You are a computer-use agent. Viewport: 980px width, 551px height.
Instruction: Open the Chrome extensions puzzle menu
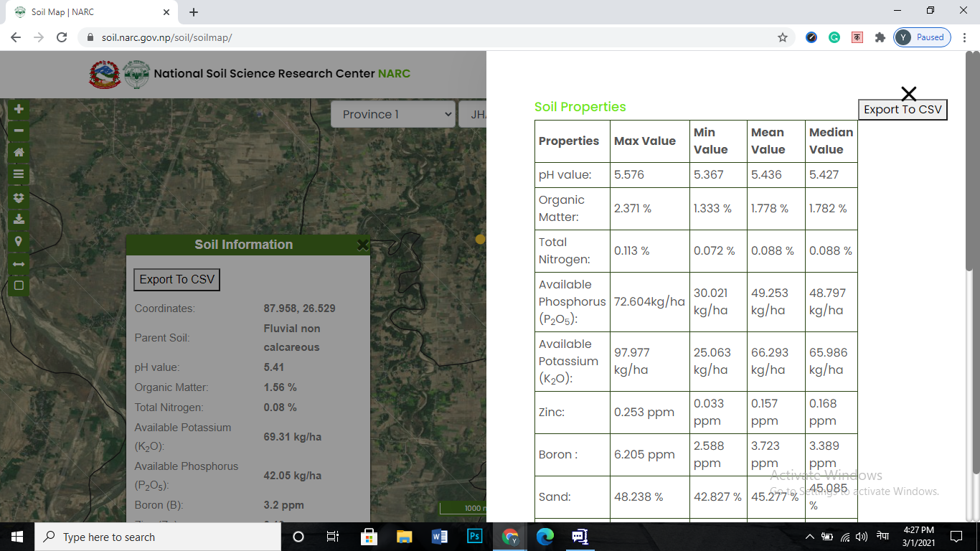pyautogui.click(x=880, y=37)
